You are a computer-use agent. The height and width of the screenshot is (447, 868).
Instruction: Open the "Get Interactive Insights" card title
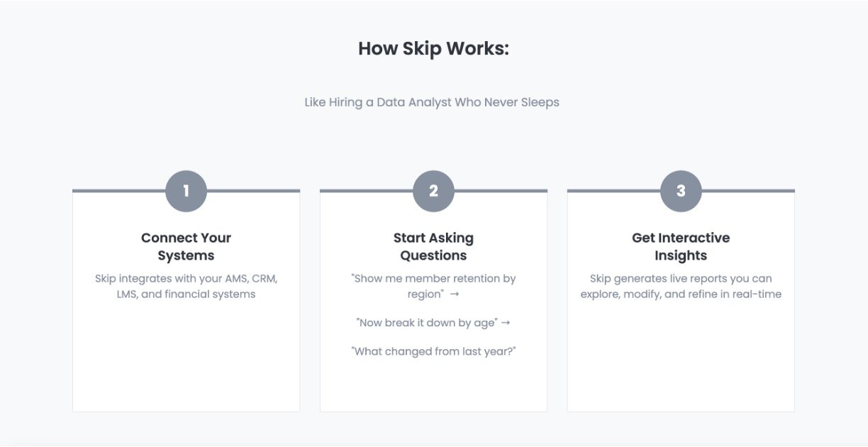click(681, 246)
